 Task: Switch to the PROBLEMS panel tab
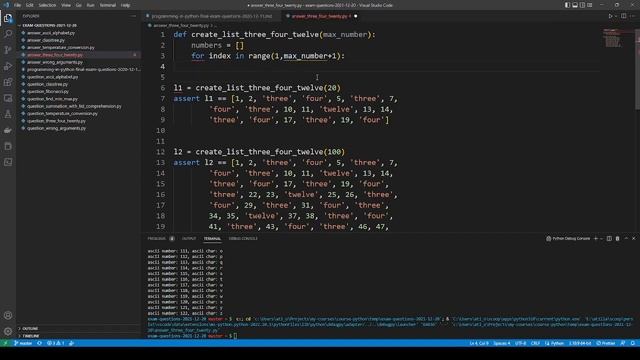(157, 238)
